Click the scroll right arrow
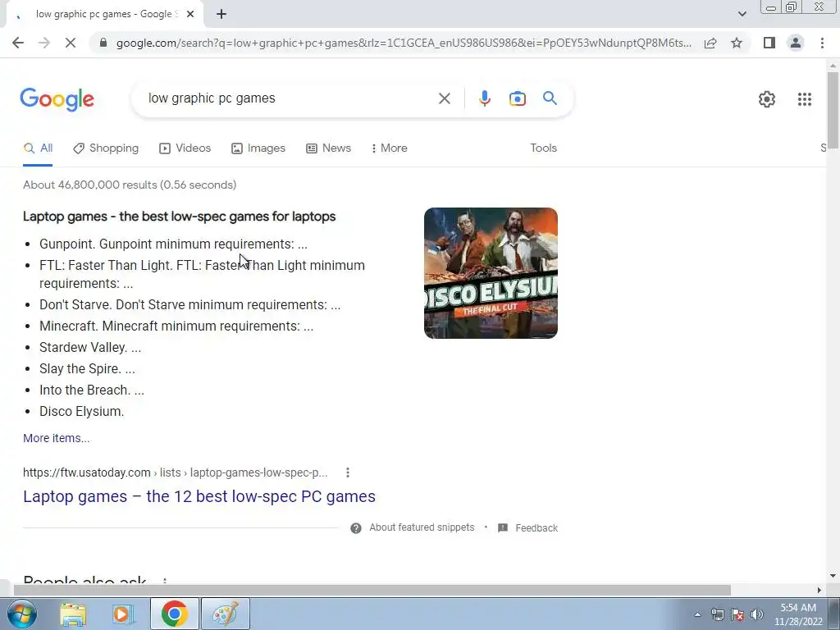This screenshot has height=630, width=840. pos(819,591)
